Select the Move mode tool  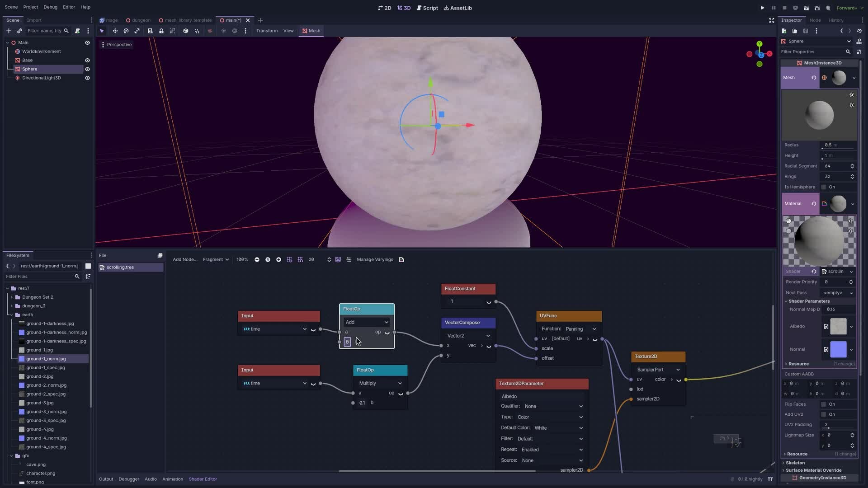point(115,31)
